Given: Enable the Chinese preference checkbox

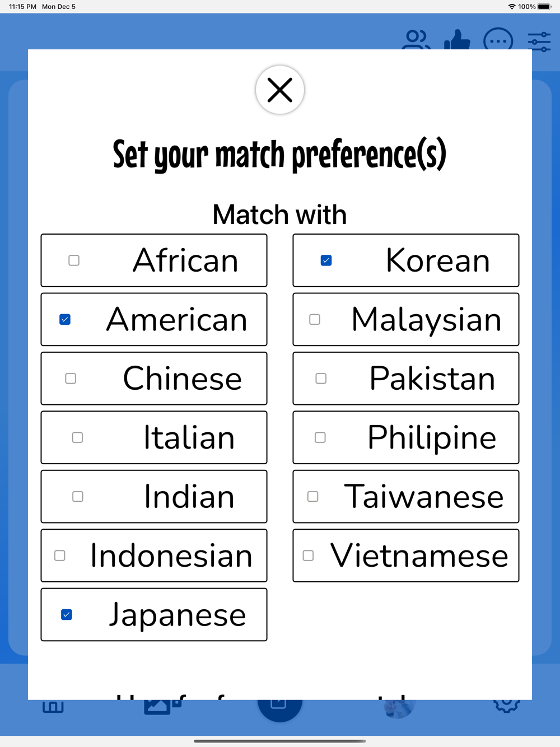Looking at the screenshot, I should 71,379.
